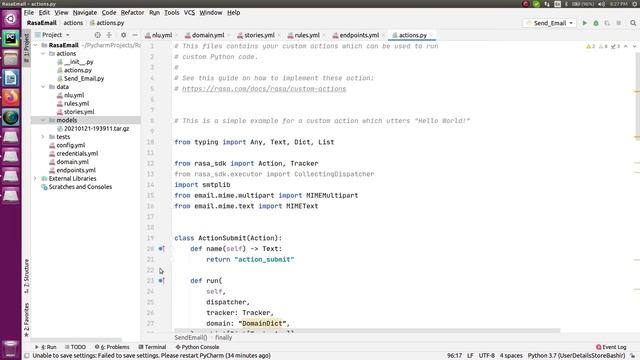This screenshot has height=360, width=640.
Task: Select Send_Email.py in project tree
Action: (x=84, y=78)
